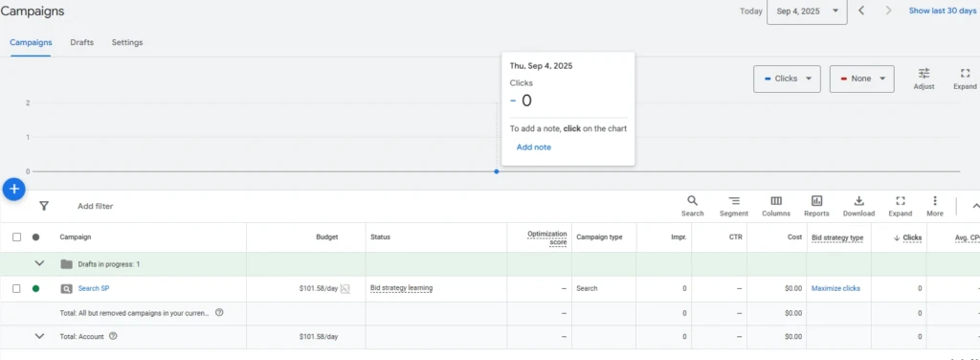
Task: Click Add note in the chart tooltip
Action: pyautogui.click(x=534, y=146)
